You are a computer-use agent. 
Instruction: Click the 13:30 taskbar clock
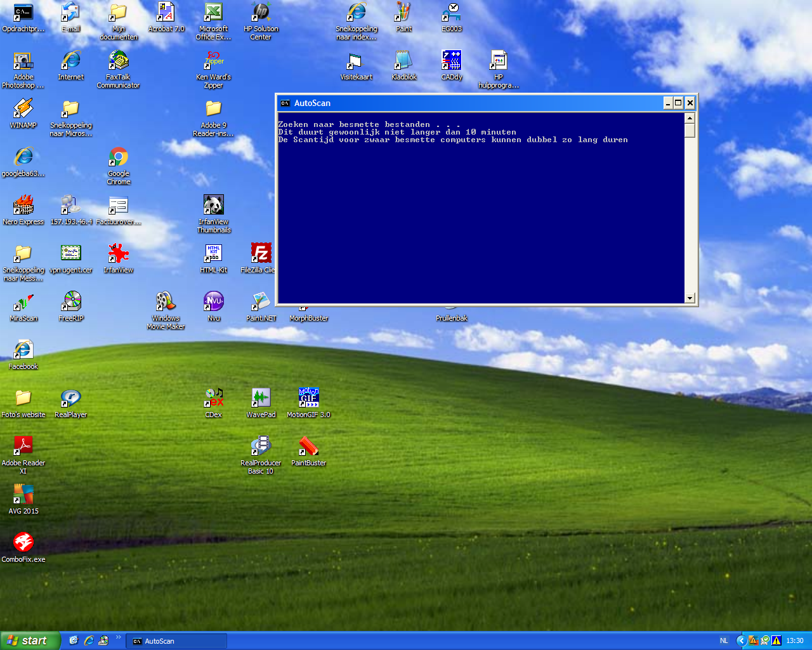[795, 641]
